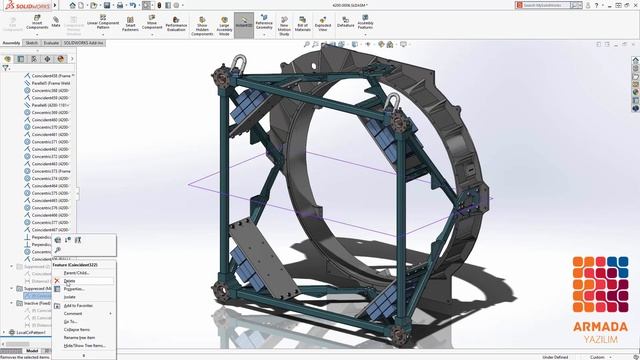Click Assembly Features in the ribbon
The width and height of the screenshot is (640, 360).
click(365, 22)
